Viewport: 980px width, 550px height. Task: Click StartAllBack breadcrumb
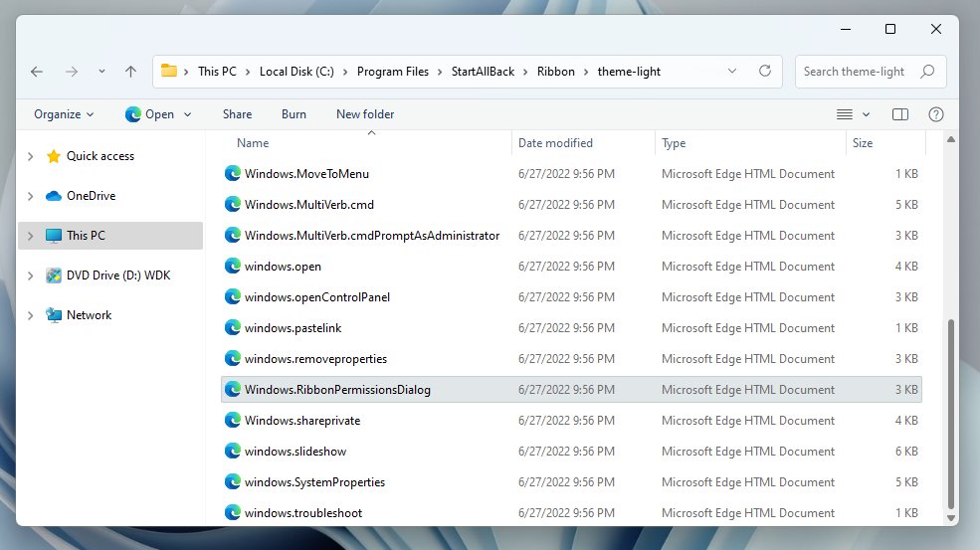click(x=483, y=72)
